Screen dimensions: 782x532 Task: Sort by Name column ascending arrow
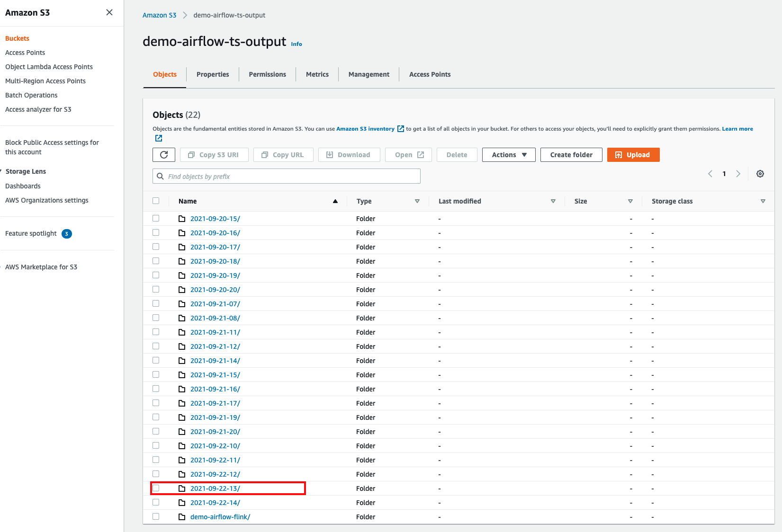tap(335, 201)
